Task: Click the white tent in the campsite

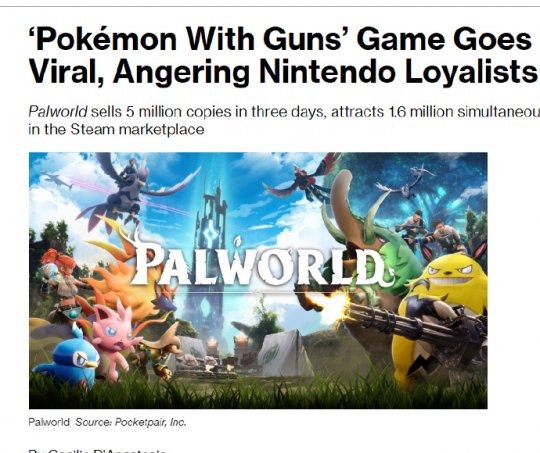Action: [x=283, y=353]
